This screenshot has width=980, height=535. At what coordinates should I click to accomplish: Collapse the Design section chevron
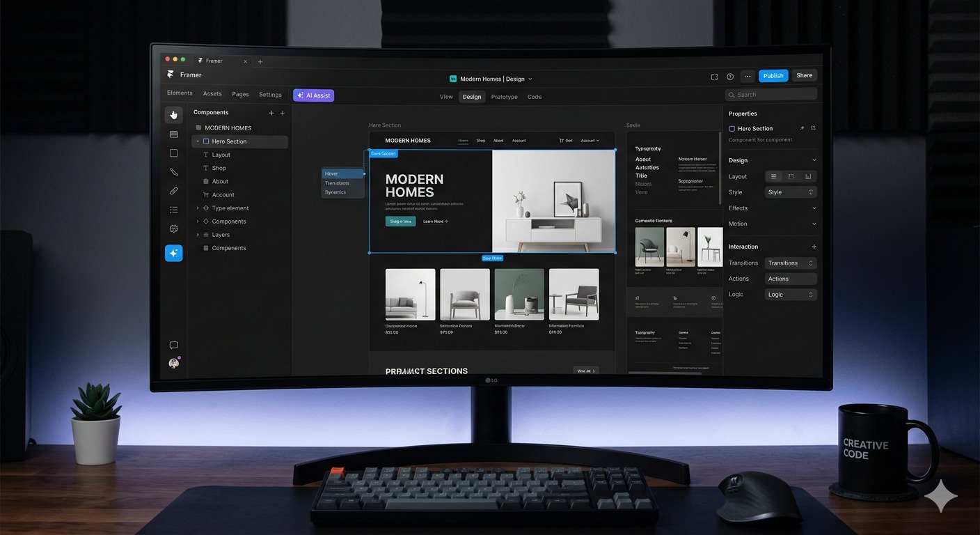point(814,160)
